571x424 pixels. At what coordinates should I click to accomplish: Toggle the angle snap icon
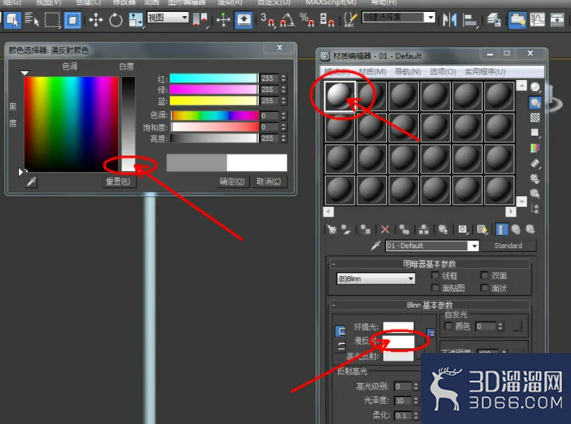pos(287,20)
